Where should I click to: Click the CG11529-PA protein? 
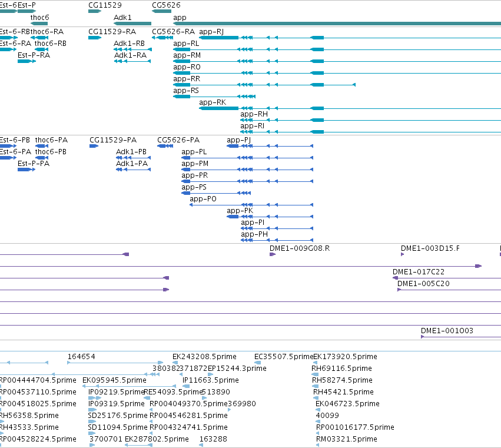pos(113,140)
